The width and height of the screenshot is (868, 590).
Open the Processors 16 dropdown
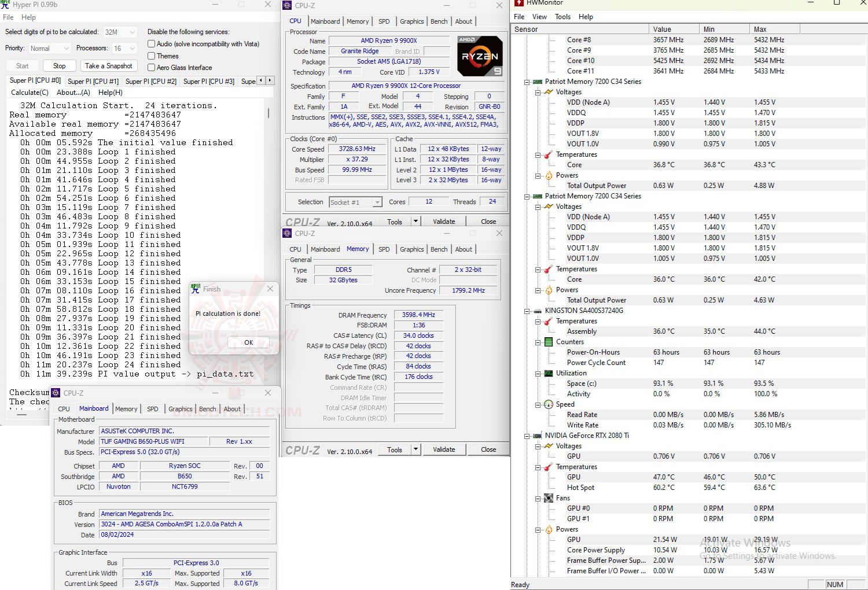point(124,49)
